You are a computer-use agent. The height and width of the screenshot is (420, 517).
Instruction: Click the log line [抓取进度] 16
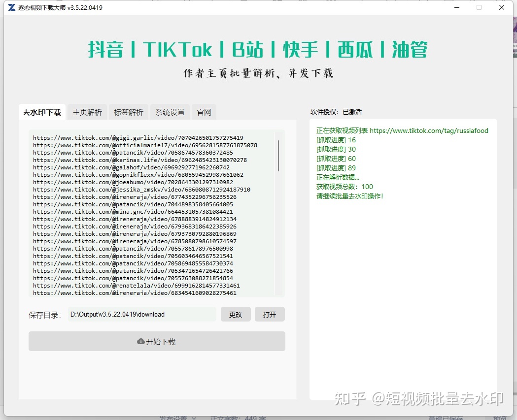tap(336, 140)
